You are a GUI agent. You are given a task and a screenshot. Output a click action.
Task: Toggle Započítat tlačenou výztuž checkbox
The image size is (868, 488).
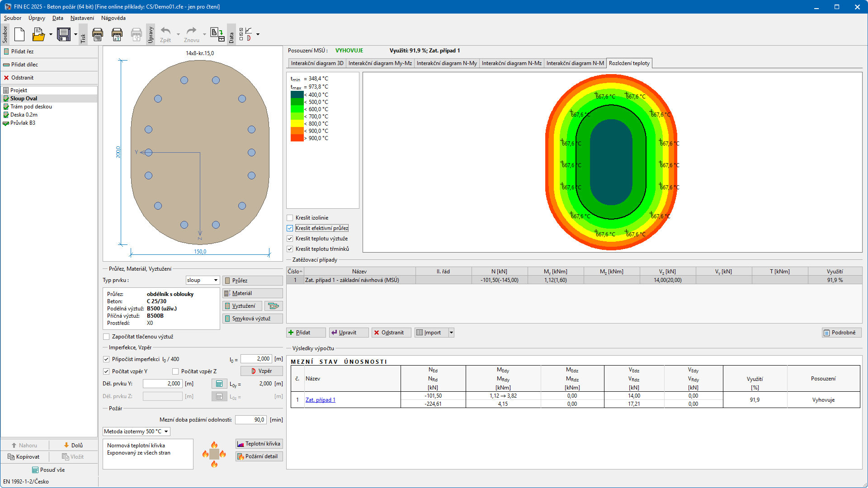coord(106,337)
